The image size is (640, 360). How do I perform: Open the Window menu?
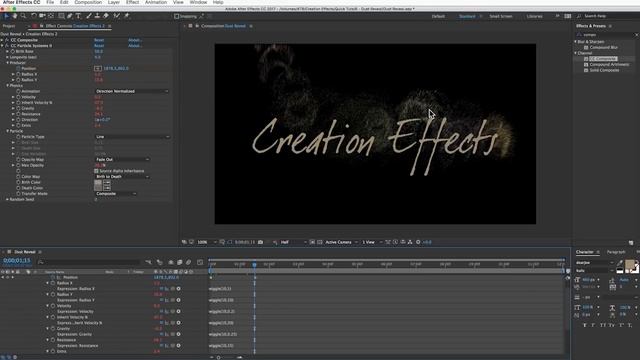click(x=198, y=2)
